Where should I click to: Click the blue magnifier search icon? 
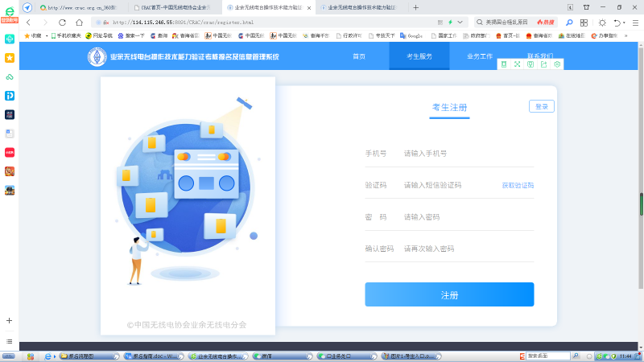[x=569, y=23]
